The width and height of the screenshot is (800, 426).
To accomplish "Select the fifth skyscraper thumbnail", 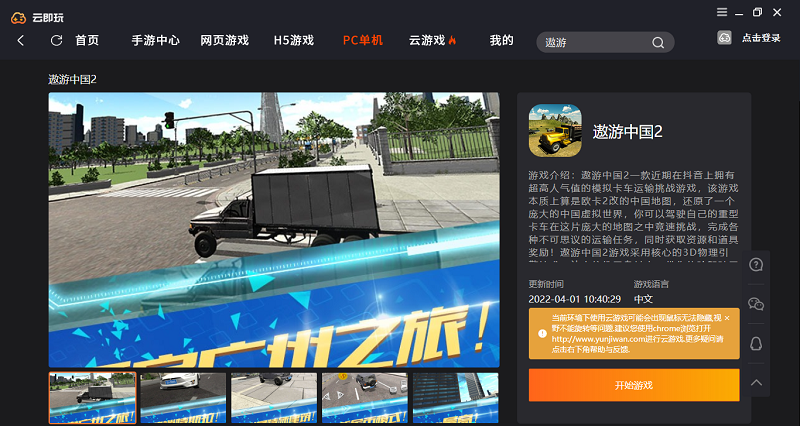I will (456, 398).
